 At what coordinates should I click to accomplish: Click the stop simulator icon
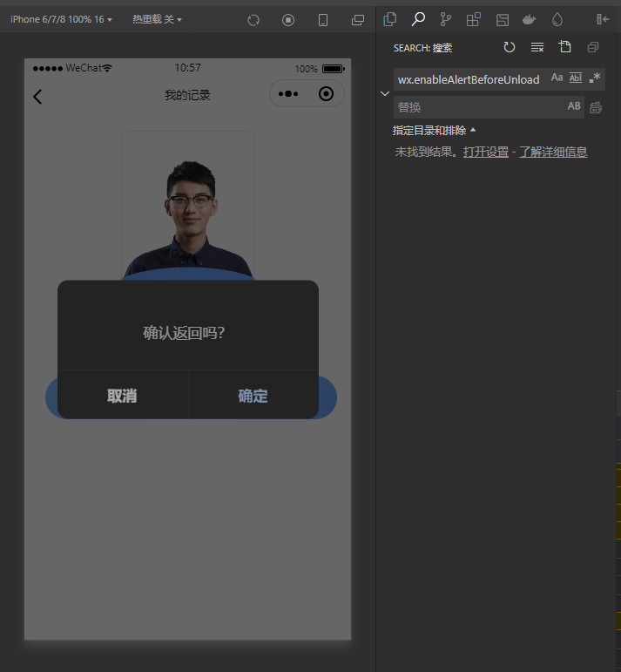click(x=288, y=20)
